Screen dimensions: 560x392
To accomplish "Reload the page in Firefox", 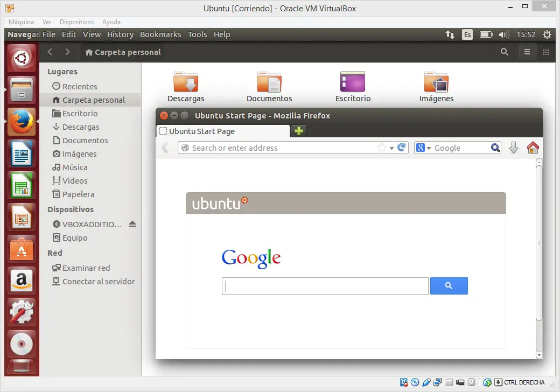I will click(x=402, y=148).
